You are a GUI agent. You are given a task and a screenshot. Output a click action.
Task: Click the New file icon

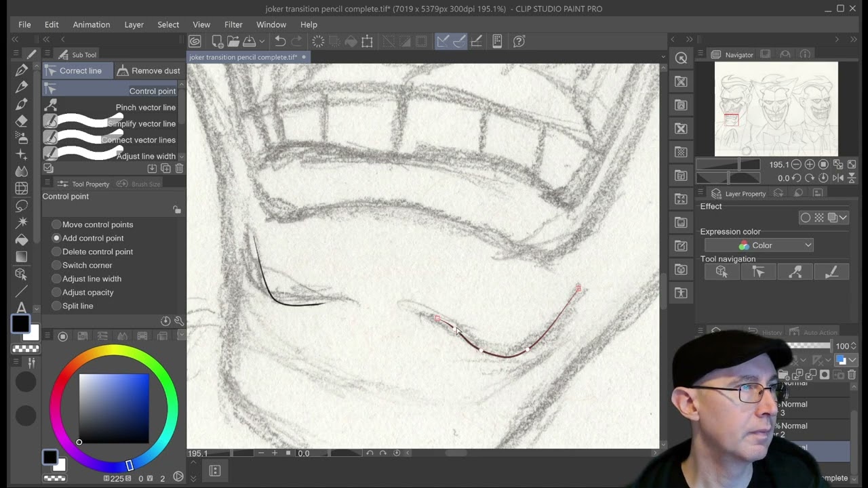[x=217, y=41]
